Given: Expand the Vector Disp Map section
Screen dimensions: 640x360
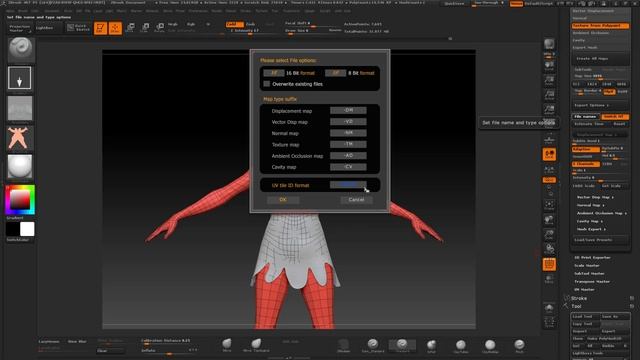Looking at the screenshot, I should [595, 197].
